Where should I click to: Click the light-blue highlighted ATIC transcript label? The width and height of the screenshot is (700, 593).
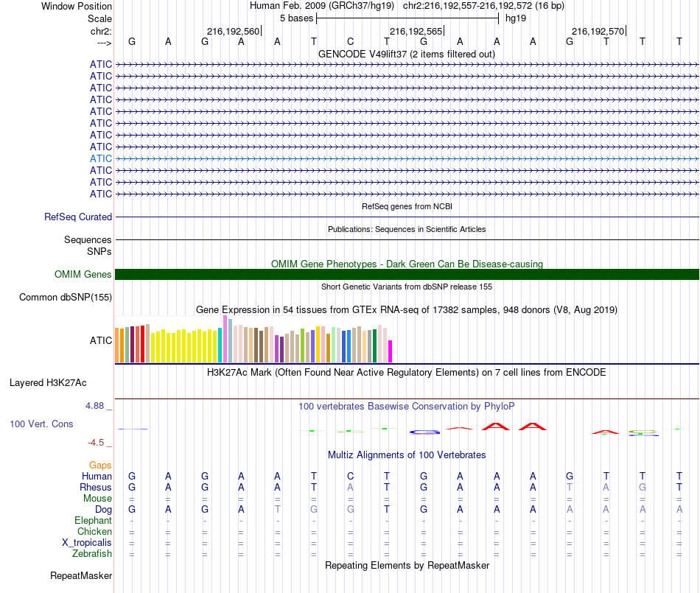click(100, 158)
